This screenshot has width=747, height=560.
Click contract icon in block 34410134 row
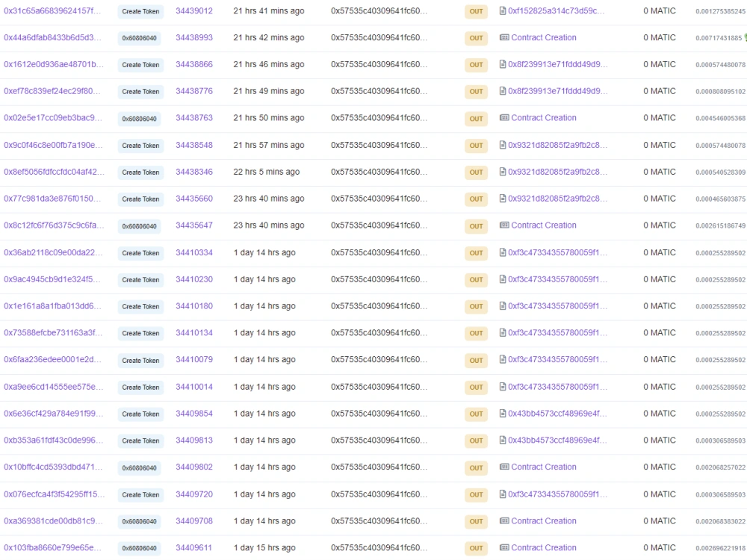[503, 332]
